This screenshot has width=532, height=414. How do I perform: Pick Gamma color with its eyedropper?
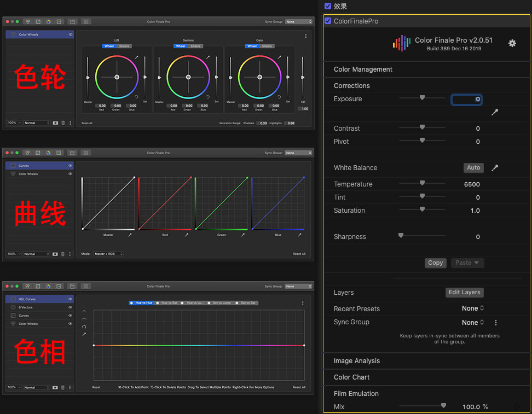click(208, 57)
